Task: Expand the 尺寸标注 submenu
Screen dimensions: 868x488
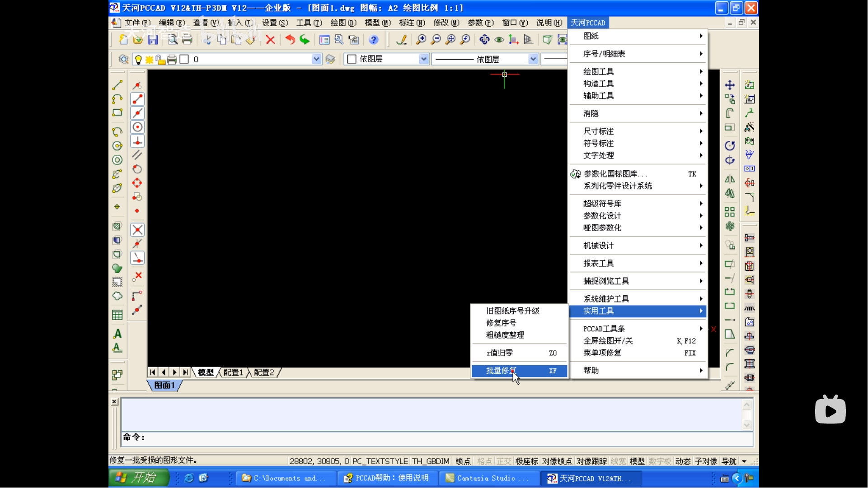Action: click(x=638, y=131)
